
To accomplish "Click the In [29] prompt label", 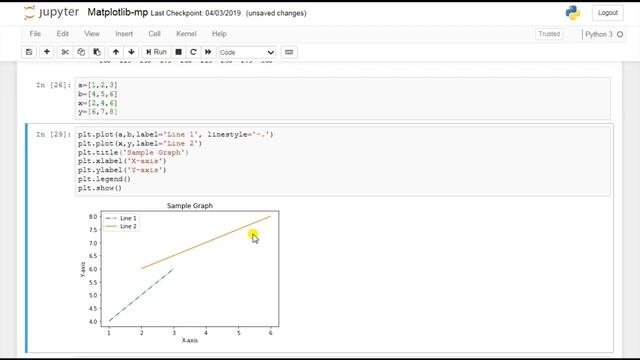I will coord(53,134).
